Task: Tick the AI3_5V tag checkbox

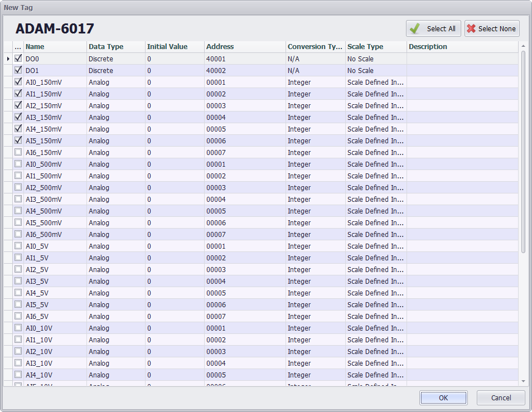Action: (x=18, y=281)
